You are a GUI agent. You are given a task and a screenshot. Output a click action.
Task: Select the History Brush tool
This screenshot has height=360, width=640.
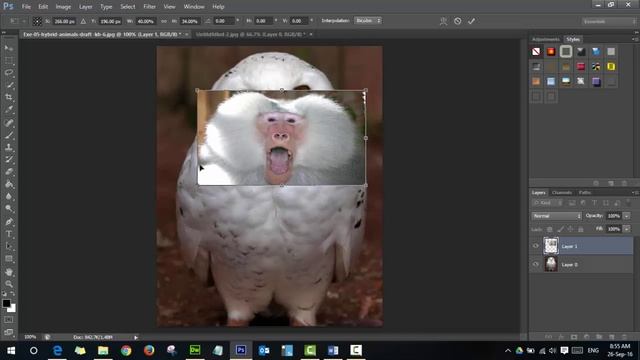click(x=9, y=159)
